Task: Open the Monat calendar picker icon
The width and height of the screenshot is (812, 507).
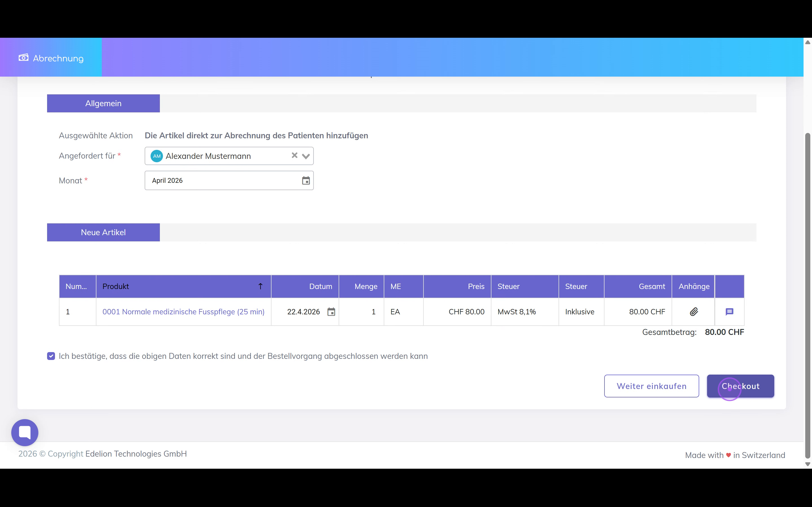Action: click(306, 181)
